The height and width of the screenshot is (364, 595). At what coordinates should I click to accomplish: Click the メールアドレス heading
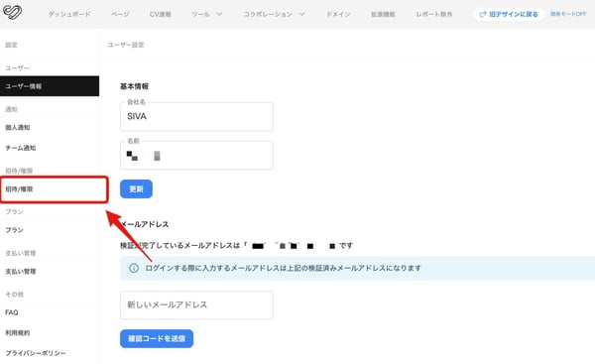[x=145, y=224]
